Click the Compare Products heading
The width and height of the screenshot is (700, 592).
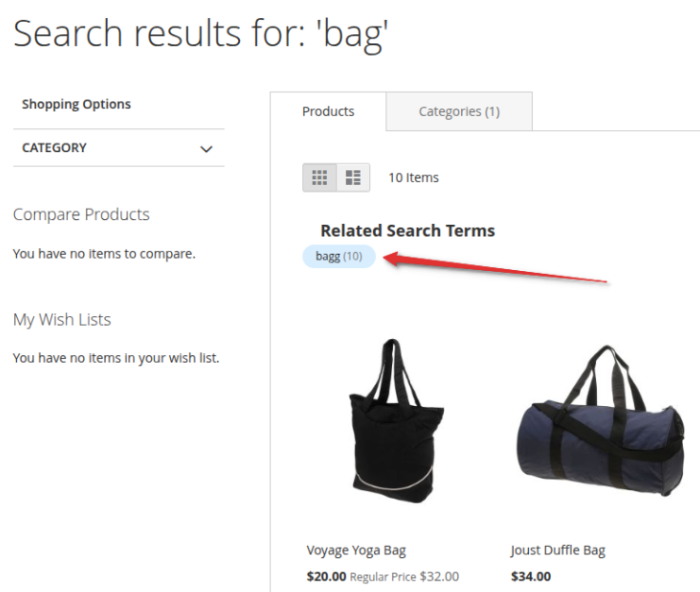(81, 214)
